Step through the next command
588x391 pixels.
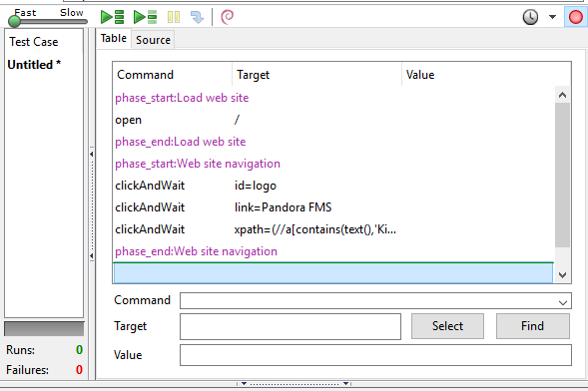(197, 17)
